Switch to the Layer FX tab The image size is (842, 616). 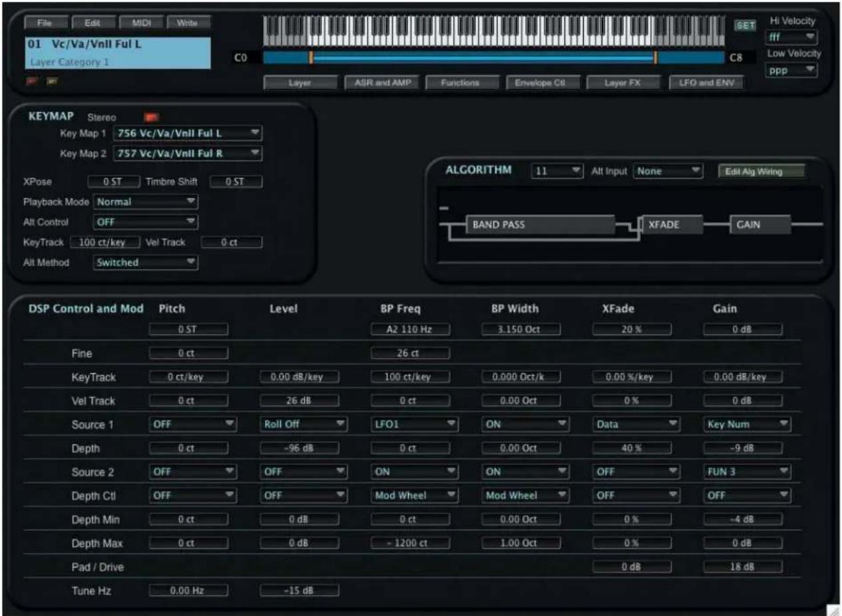pos(624,83)
